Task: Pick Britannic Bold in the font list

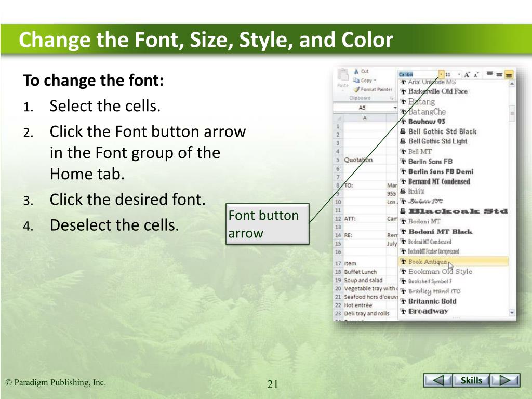Action: point(432,301)
